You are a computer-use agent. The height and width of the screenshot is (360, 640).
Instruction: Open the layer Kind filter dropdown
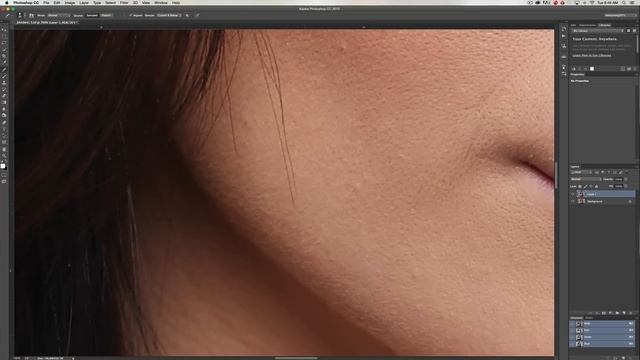point(580,173)
